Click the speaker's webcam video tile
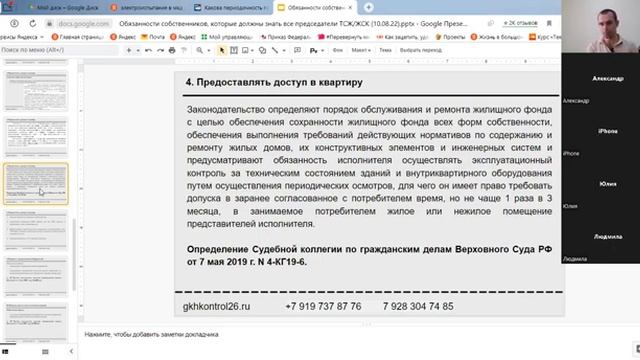The height and width of the screenshot is (360, 640). click(600, 26)
